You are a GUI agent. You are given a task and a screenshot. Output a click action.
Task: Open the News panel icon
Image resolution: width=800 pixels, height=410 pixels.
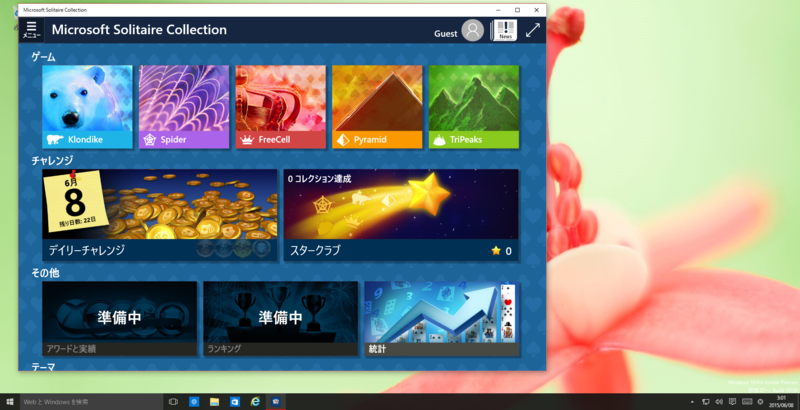pos(505,30)
